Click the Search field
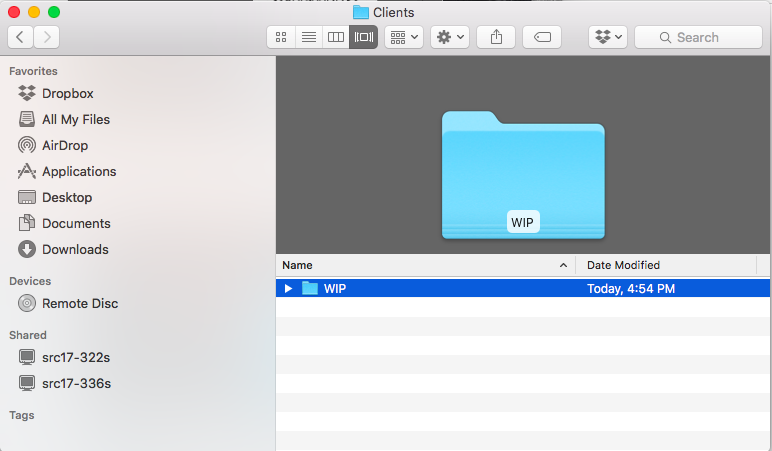This screenshot has width=772, height=451. (698, 37)
